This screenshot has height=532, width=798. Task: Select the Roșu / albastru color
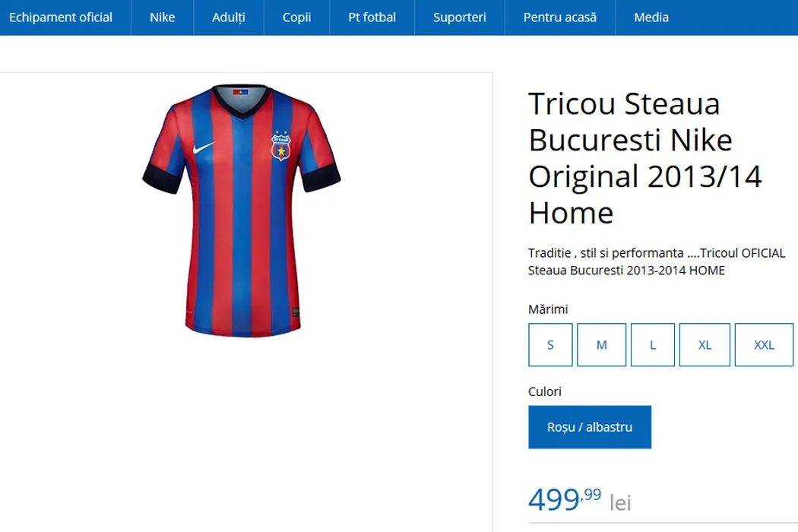(x=590, y=427)
